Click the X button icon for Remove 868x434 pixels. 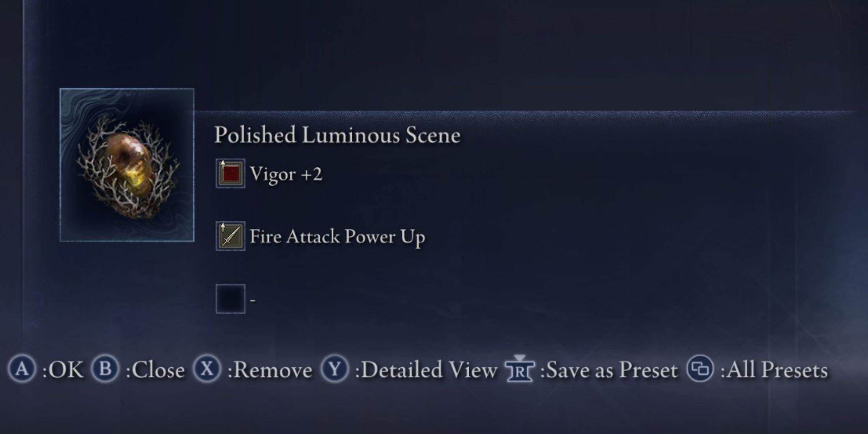click(207, 370)
